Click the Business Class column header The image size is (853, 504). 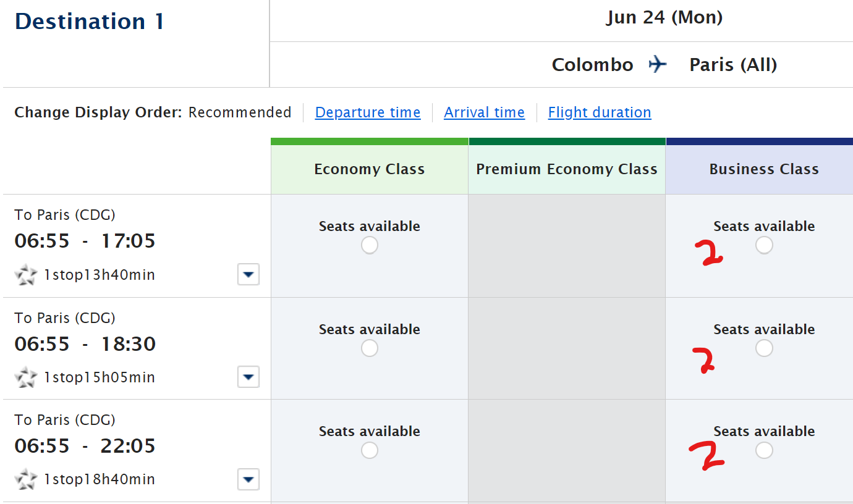coord(764,169)
